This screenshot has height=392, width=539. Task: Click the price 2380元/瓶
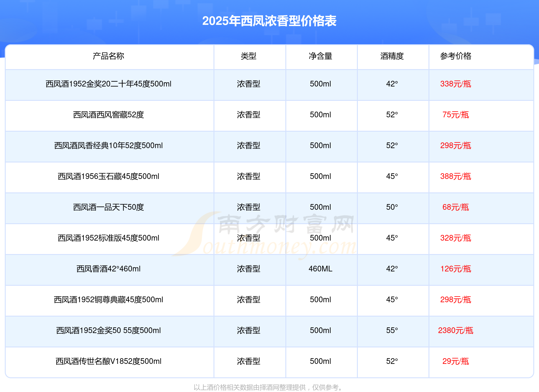(455, 330)
